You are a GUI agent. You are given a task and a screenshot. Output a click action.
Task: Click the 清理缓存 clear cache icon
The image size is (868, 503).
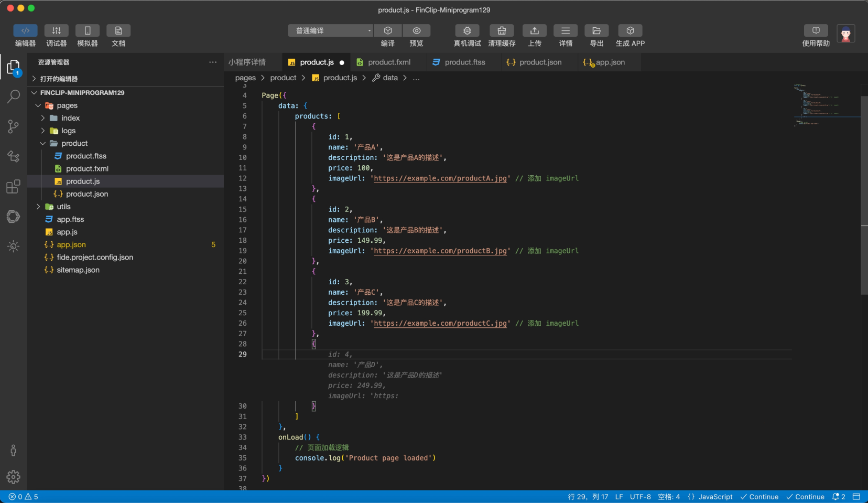point(502,31)
